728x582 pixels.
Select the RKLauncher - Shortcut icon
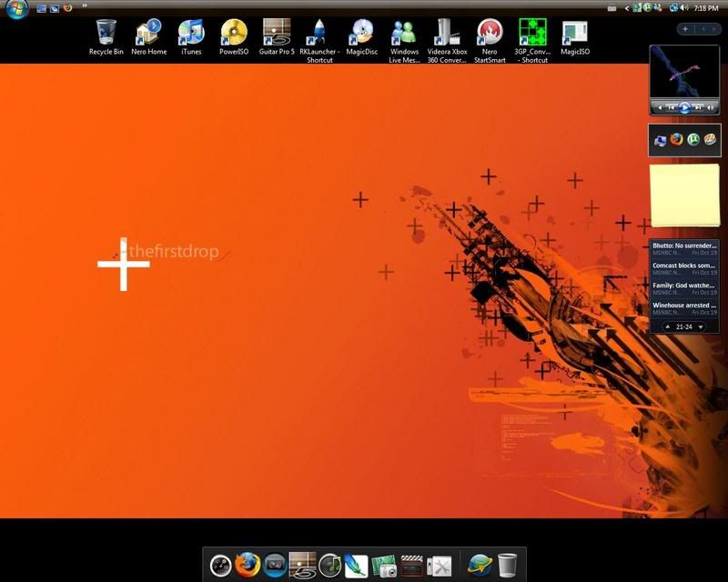coord(319,41)
